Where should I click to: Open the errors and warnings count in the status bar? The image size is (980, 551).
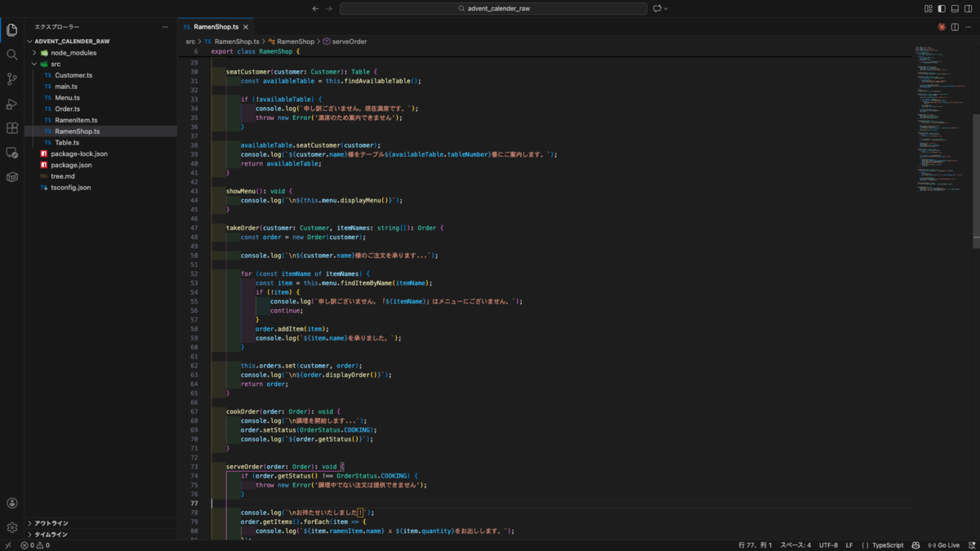(x=35, y=545)
